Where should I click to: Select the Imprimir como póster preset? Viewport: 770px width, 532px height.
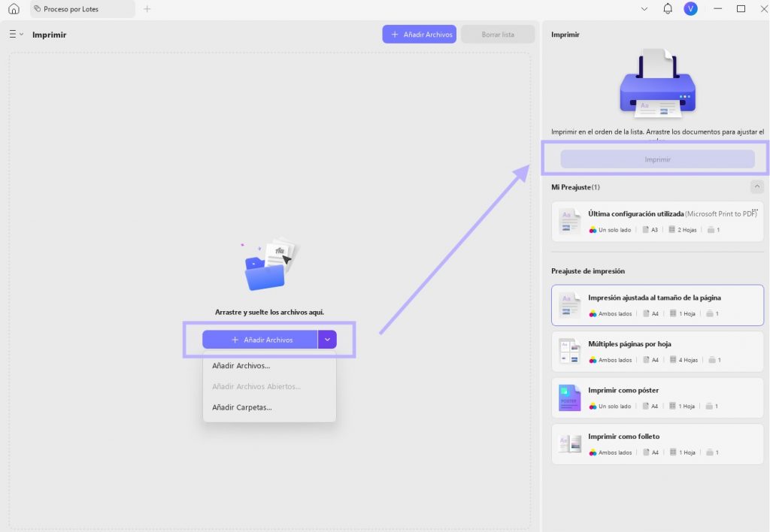click(657, 397)
